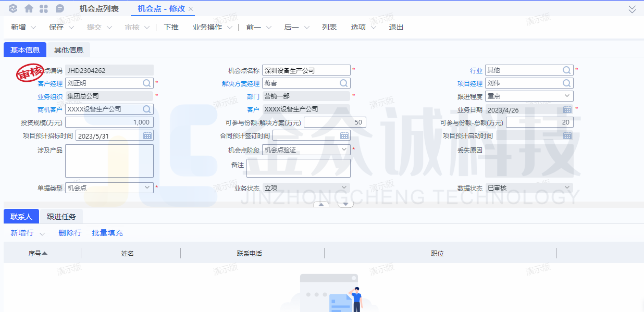Viewport: 644px width, 312px height.
Task: Click the 退出 button
Action: coord(396,27)
